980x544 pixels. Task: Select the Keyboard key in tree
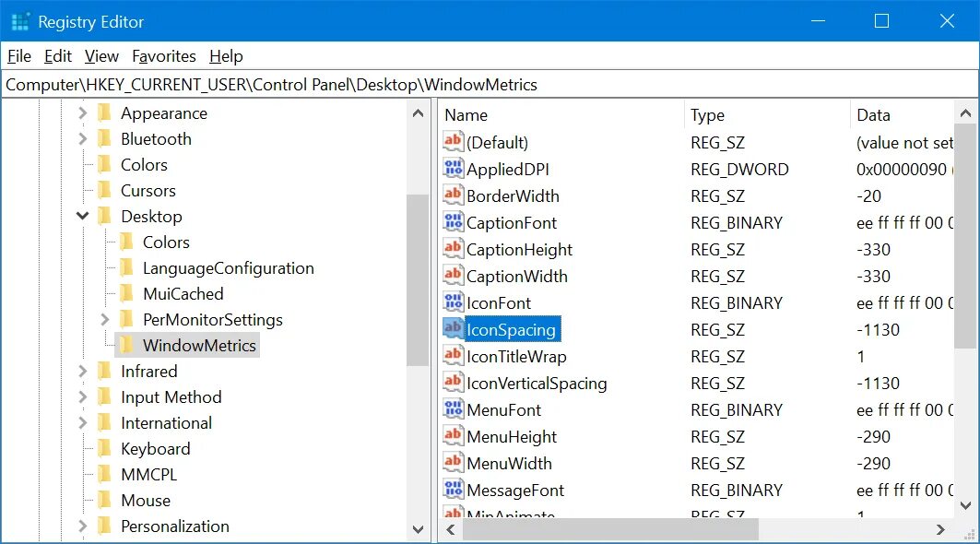[x=155, y=448]
